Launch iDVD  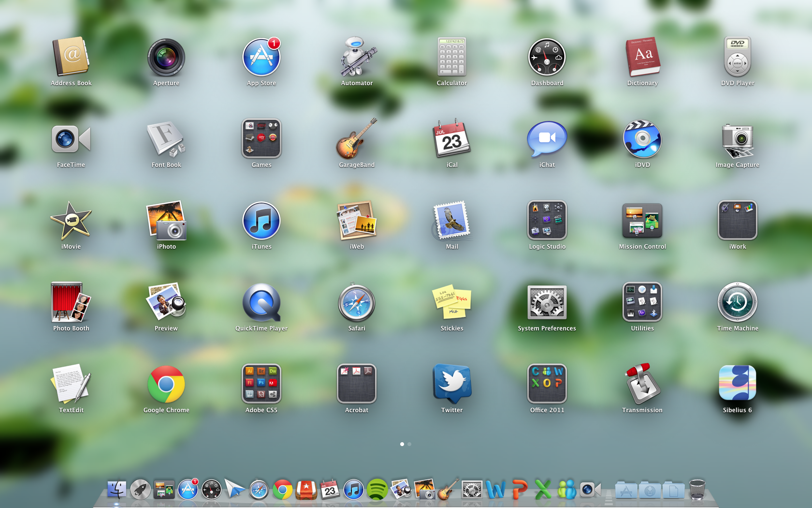tap(642, 139)
